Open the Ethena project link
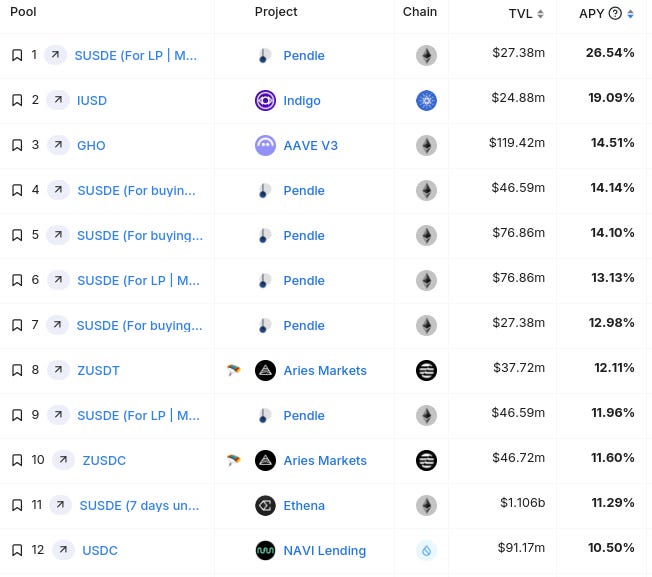Screen dimensions: 652x577 304,505
